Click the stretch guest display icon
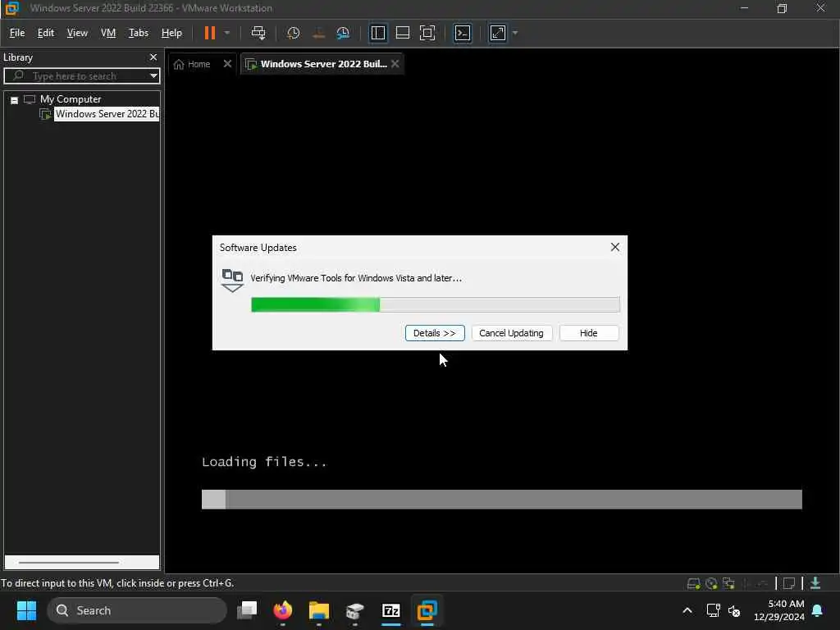The height and width of the screenshot is (630, 840). (x=498, y=33)
